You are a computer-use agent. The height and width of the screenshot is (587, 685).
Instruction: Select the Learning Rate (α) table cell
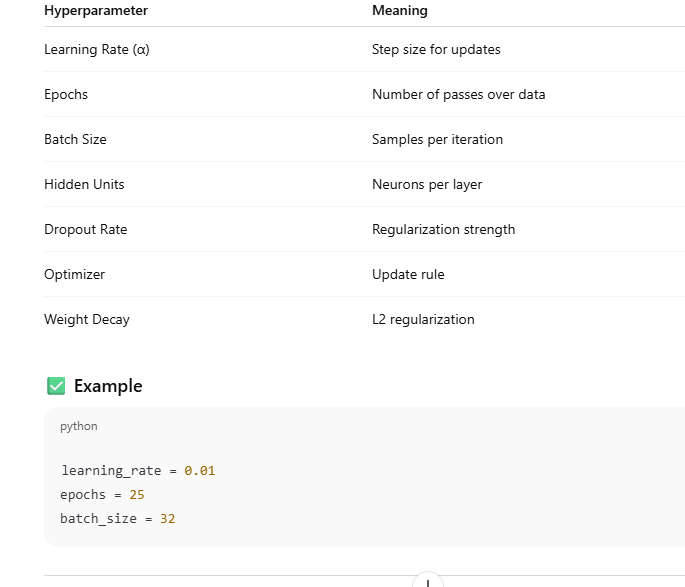click(x=97, y=49)
